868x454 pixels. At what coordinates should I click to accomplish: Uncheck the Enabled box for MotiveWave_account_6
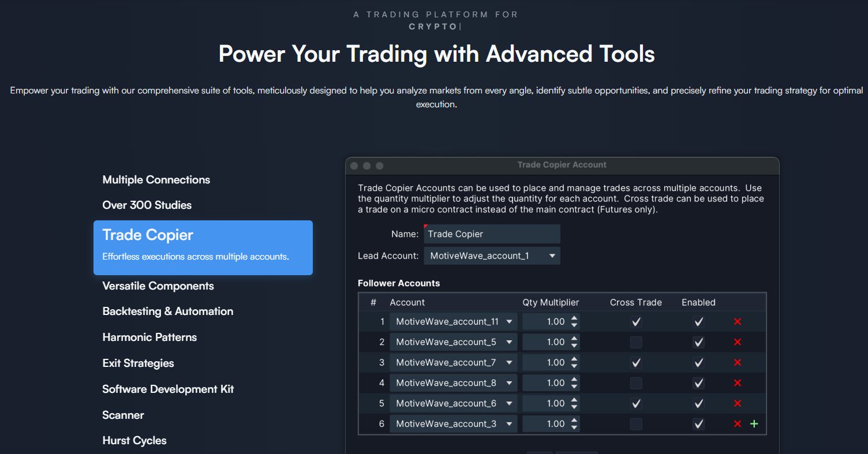(x=699, y=404)
